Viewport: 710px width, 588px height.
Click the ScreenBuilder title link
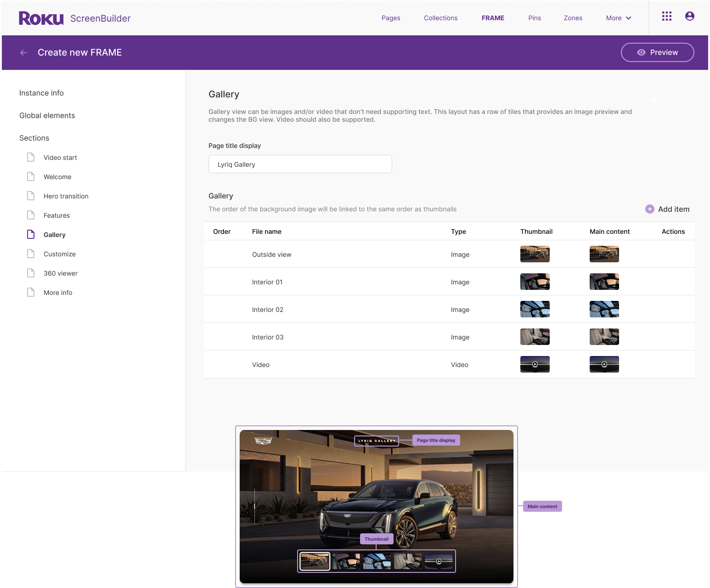point(100,18)
